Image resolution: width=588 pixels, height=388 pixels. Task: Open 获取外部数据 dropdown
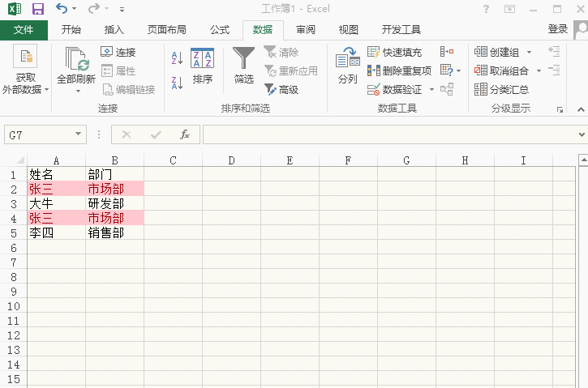25,70
